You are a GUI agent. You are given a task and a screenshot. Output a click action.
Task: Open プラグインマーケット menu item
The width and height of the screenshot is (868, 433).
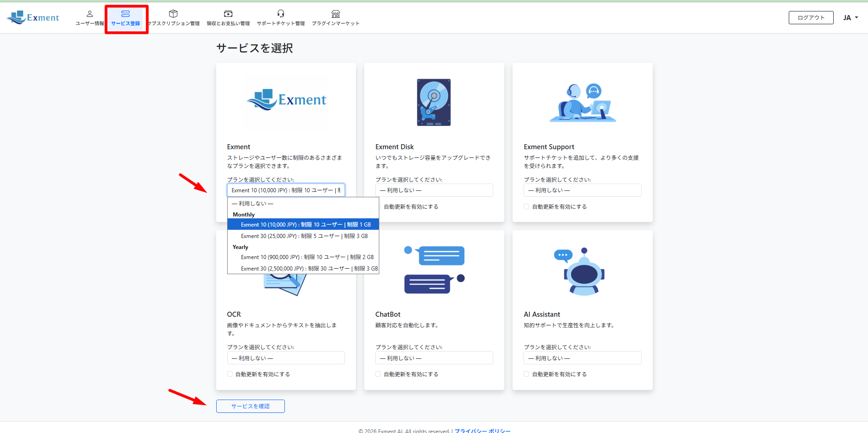[x=336, y=18]
